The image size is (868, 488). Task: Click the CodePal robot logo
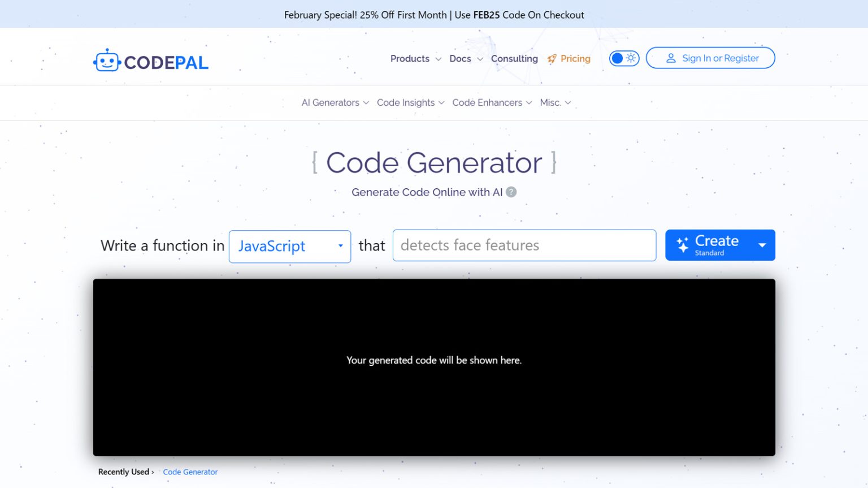tap(107, 61)
